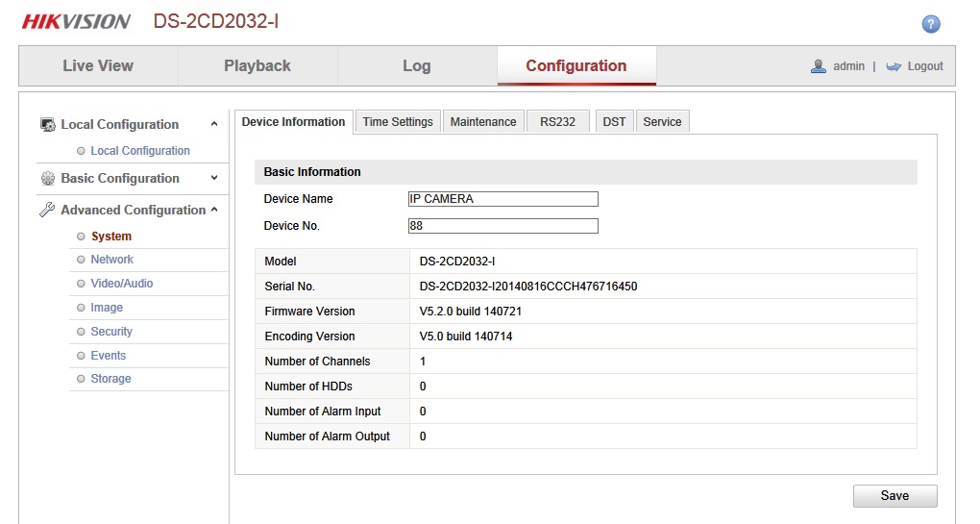
Task: Open the Security settings link
Action: click(111, 332)
